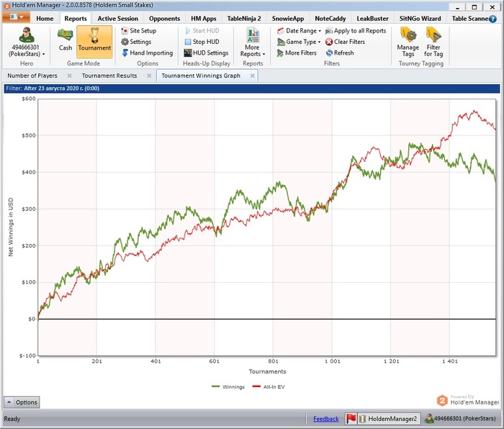This screenshot has width=504, height=429.
Task: Select the Reports ribbon tab
Action: tap(76, 18)
